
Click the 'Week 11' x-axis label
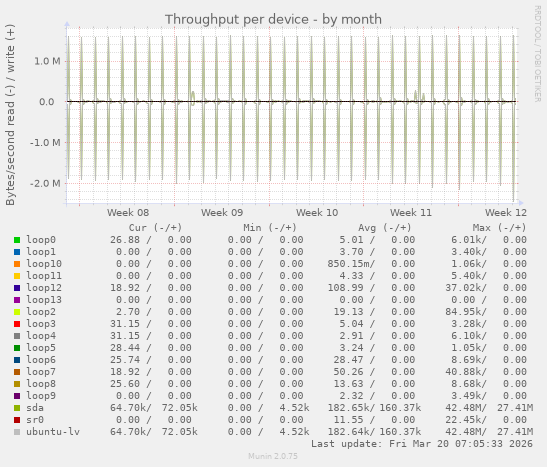point(411,212)
